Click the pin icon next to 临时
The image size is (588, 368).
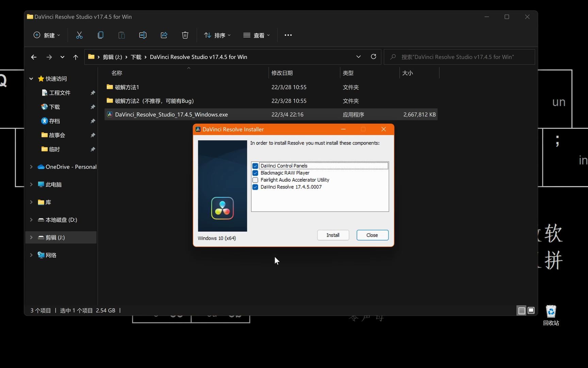(x=93, y=149)
